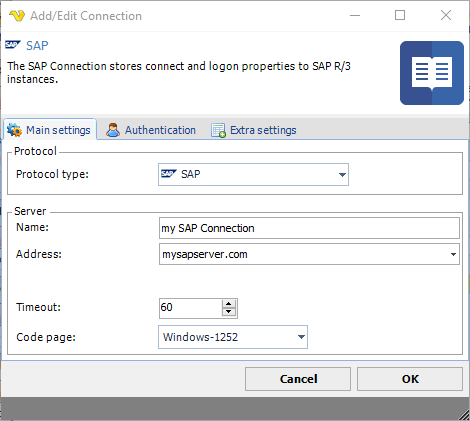This screenshot has height=421, width=470.
Task: Switch to the Authentication tab
Action: point(151,130)
